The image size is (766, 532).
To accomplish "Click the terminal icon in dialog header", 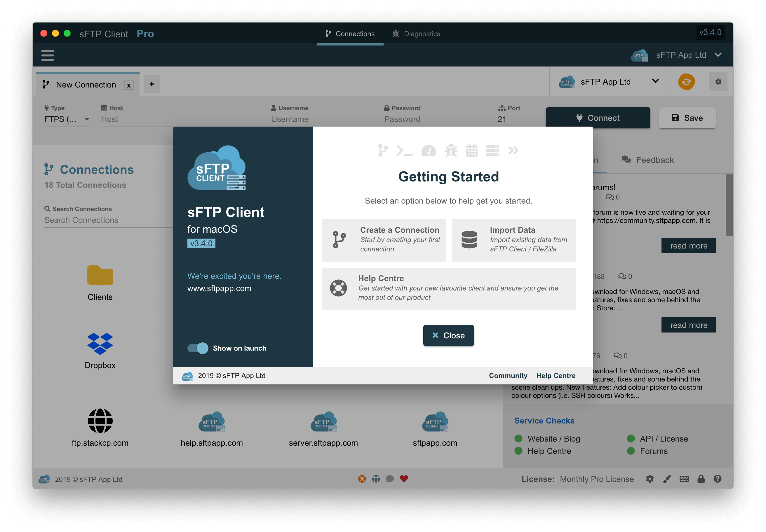I will (404, 151).
